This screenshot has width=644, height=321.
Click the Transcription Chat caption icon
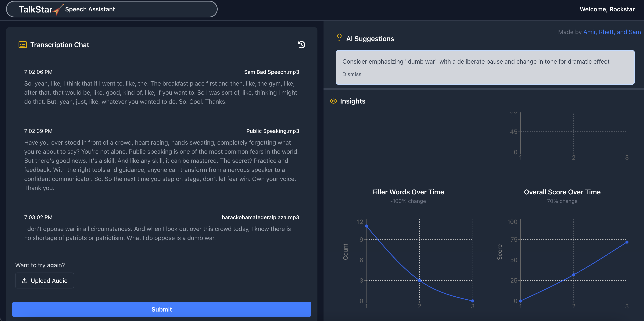pyautogui.click(x=23, y=45)
